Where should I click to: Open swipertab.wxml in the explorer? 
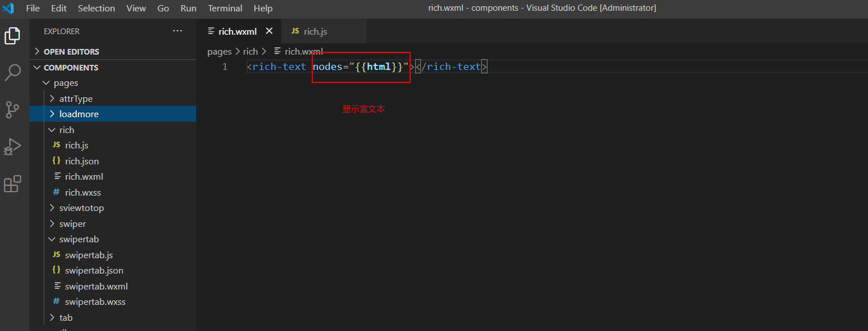pos(113,286)
